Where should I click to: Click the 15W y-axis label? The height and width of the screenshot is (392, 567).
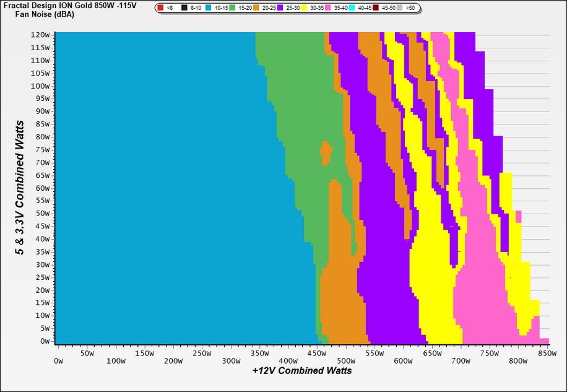click(x=42, y=303)
